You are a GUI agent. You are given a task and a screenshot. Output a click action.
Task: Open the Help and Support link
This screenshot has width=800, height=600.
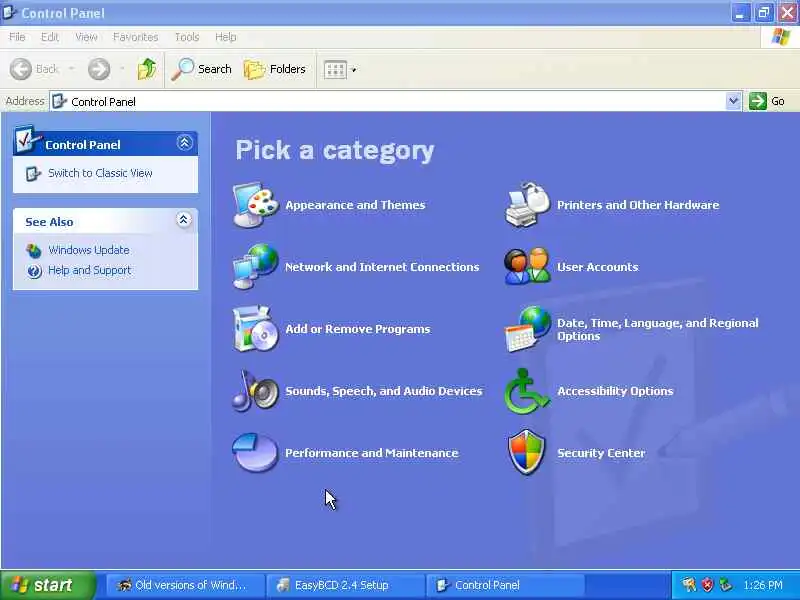click(89, 270)
